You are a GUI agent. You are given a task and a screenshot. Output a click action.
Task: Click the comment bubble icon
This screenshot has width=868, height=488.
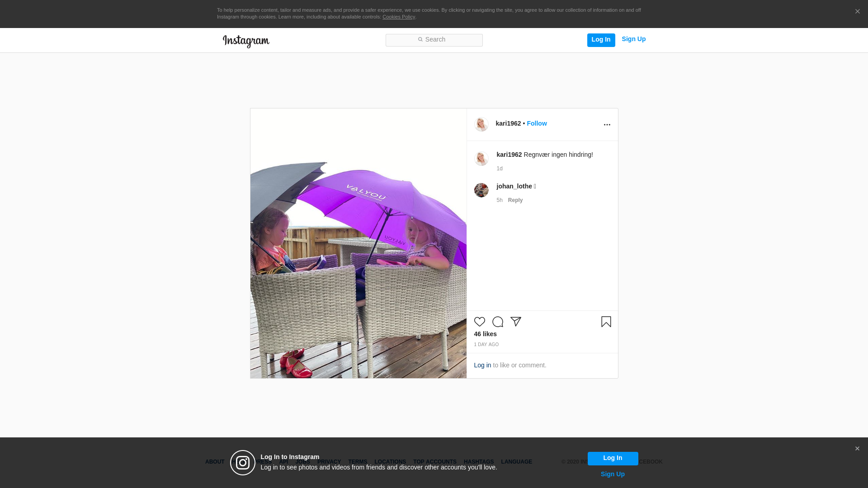[x=497, y=322]
